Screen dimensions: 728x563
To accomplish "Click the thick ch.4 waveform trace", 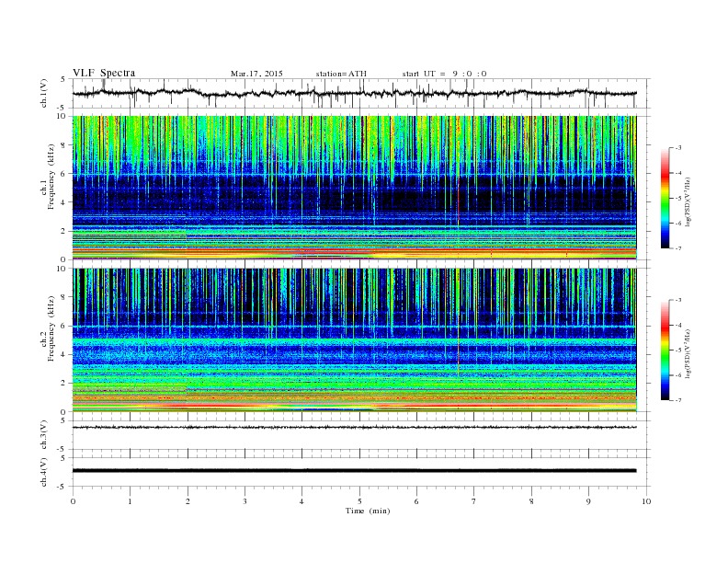I will click(355, 471).
